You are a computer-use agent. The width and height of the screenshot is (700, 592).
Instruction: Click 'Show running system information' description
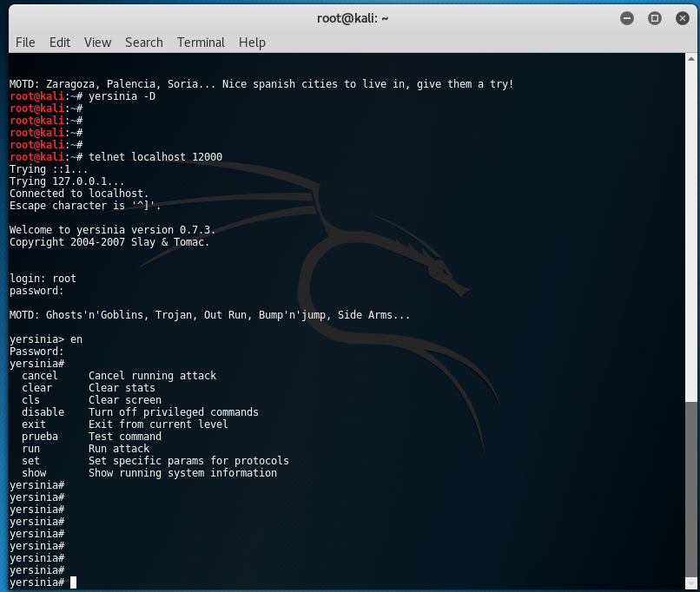(x=182, y=472)
